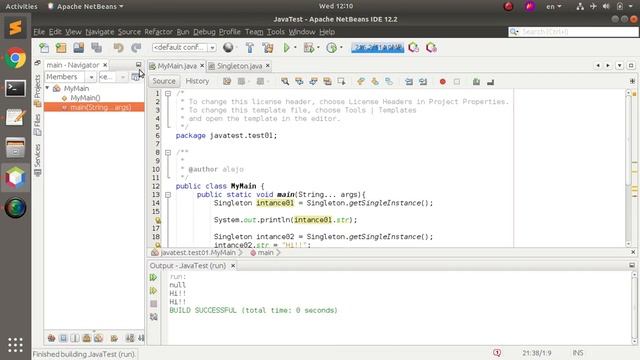The width and height of the screenshot is (640, 360).
Task: Click the Save All toolbar icon
Action: pyautogui.click(x=97, y=48)
